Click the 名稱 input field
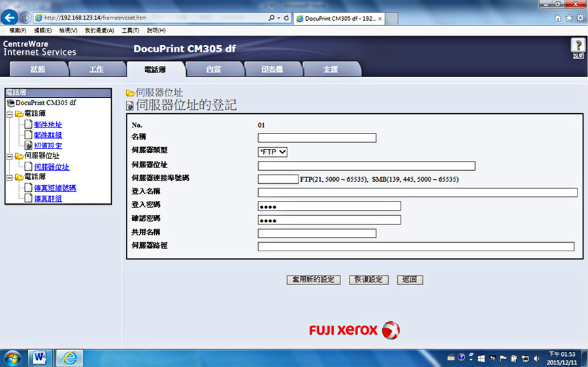 tap(317, 138)
